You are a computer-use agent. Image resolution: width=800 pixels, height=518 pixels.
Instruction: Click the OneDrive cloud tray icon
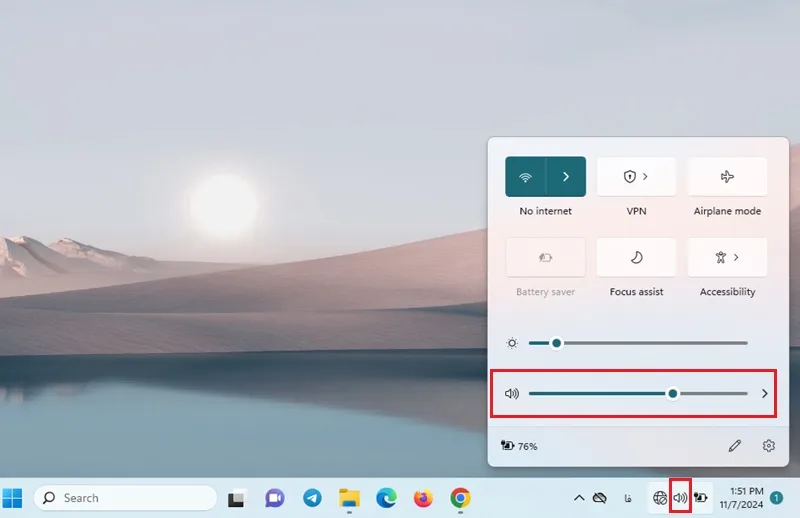[x=600, y=498]
